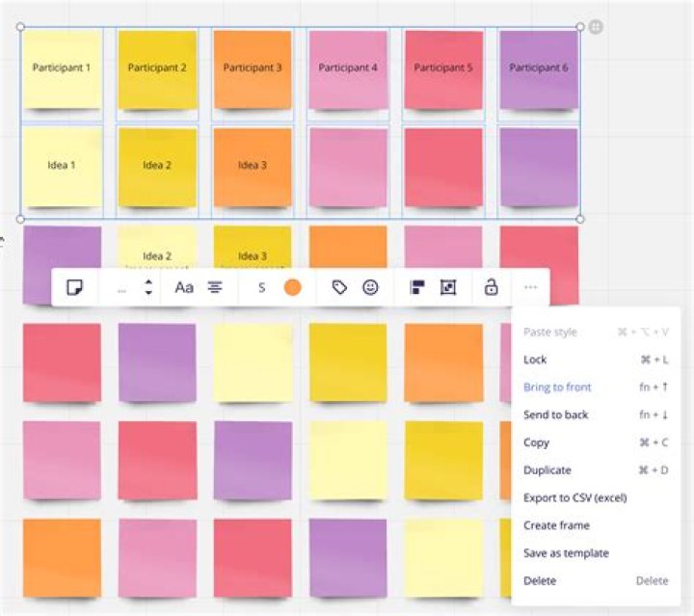Viewport: 694px width, 616px height.
Task: Select blank pink note under Participant 4
Action: 348,168
